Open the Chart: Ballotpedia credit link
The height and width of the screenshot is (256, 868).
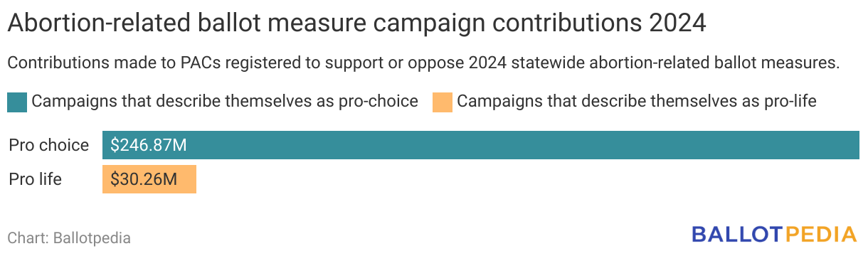[69, 238]
